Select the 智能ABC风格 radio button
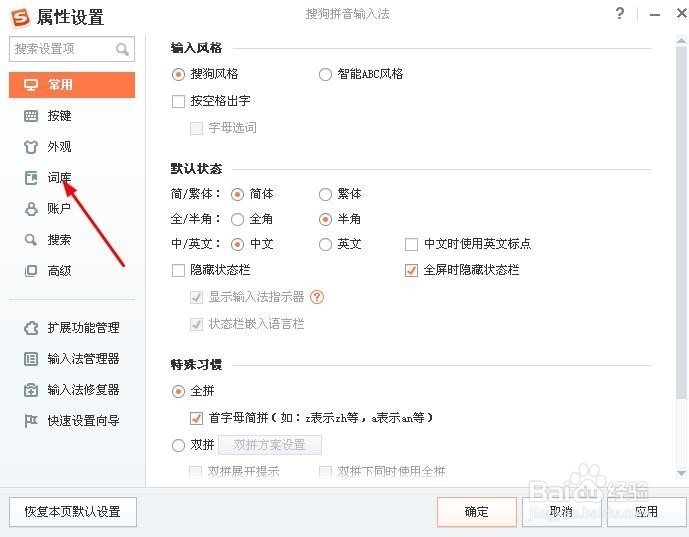The height and width of the screenshot is (537, 689). (x=325, y=74)
